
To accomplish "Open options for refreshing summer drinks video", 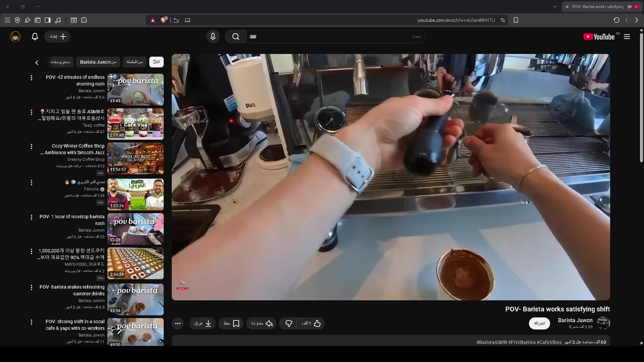I will [31, 288].
